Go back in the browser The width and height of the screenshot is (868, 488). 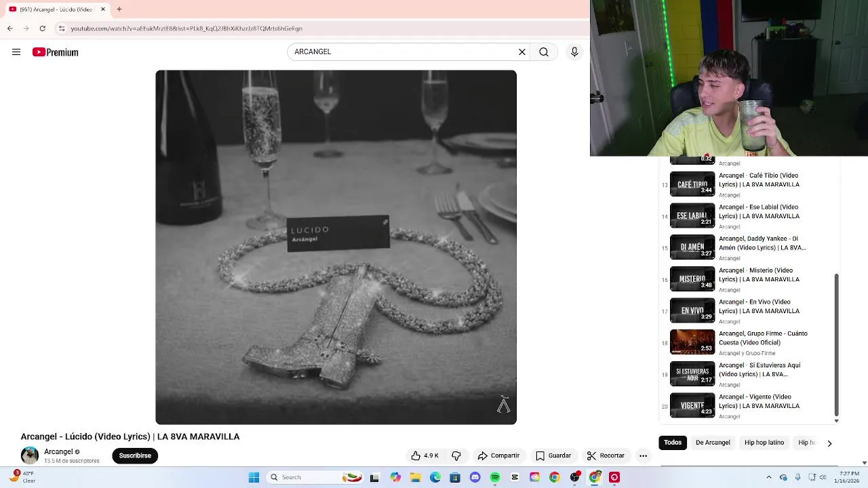pyautogui.click(x=9, y=28)
